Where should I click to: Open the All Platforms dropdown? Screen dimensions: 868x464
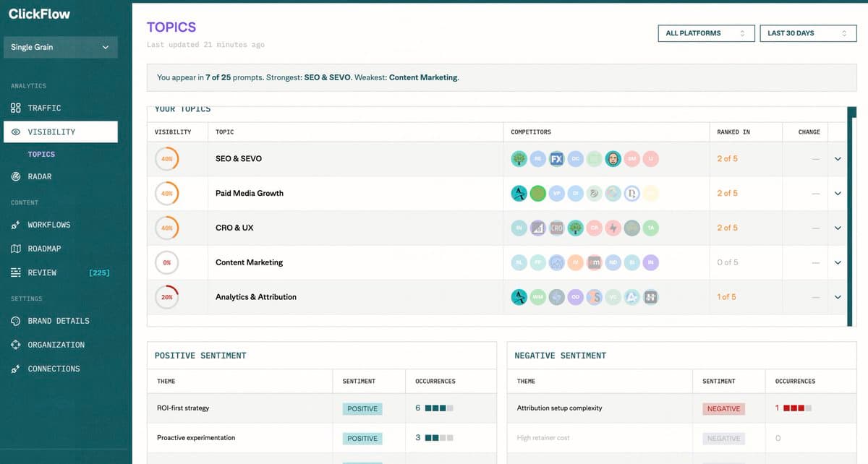coord(705,33)
